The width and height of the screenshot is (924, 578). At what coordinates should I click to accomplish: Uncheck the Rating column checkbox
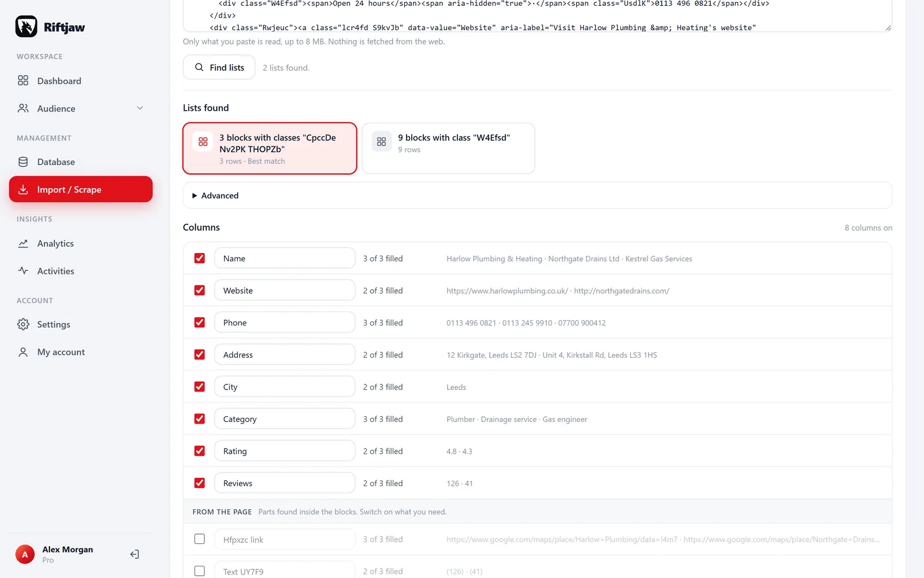200,451
